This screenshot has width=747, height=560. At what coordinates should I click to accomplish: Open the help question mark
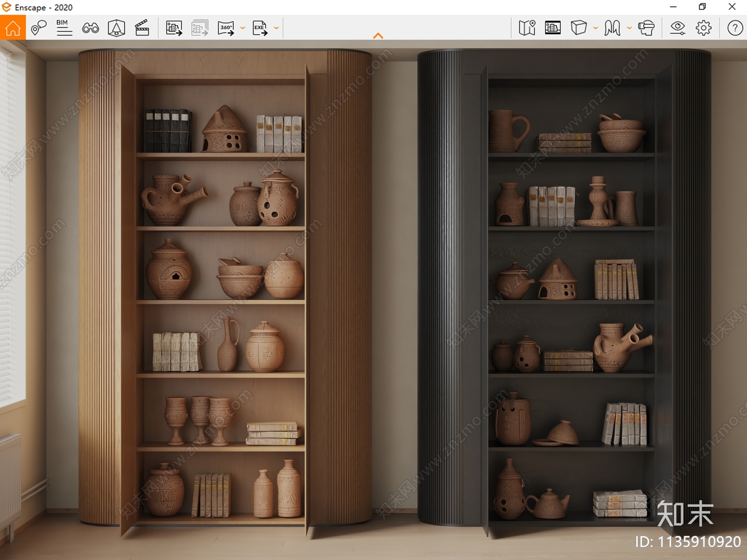[735, 28]
